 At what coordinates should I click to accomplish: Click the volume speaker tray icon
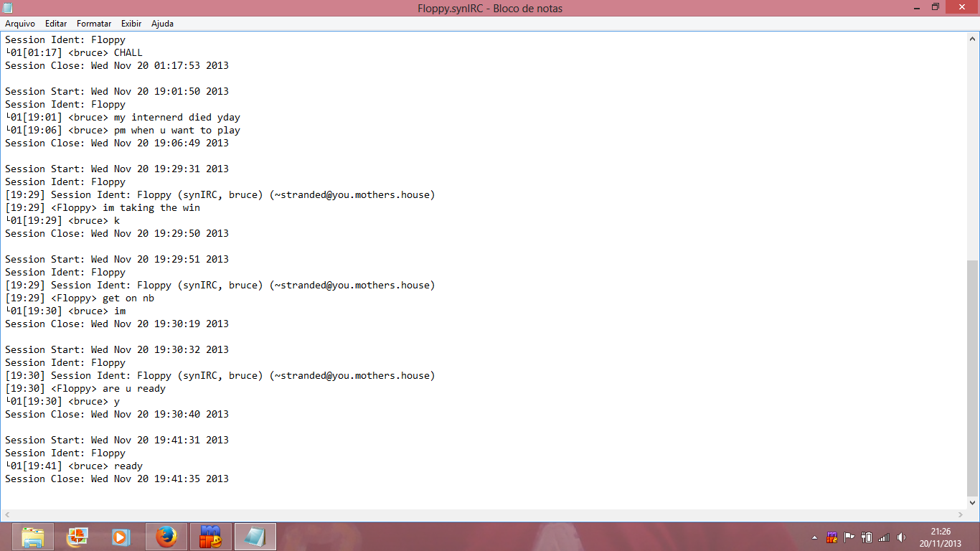(901, 537)
